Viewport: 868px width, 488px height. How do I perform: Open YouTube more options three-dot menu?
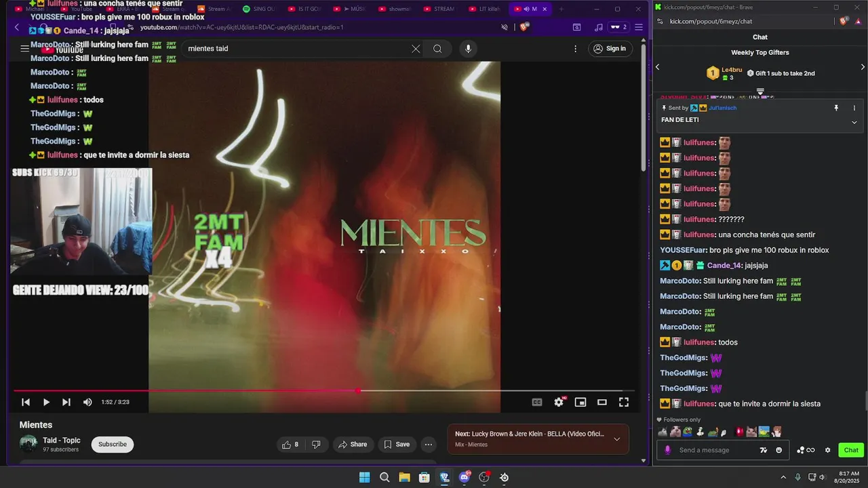576,49
